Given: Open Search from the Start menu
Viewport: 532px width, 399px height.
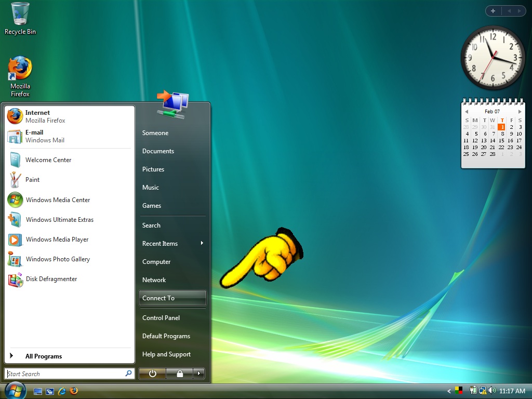Looking at the screenshot, I should pos(151,225).
